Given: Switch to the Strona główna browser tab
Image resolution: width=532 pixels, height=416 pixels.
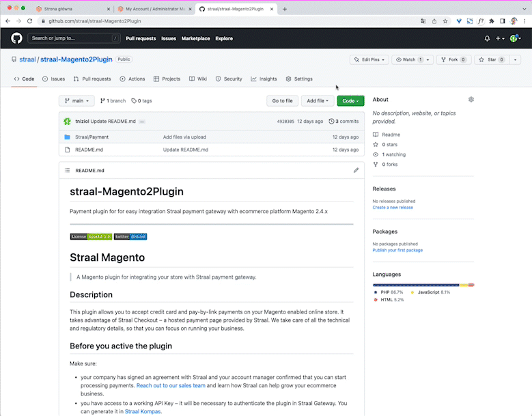Looking at the screenshot, I should (x=72, y=9).
